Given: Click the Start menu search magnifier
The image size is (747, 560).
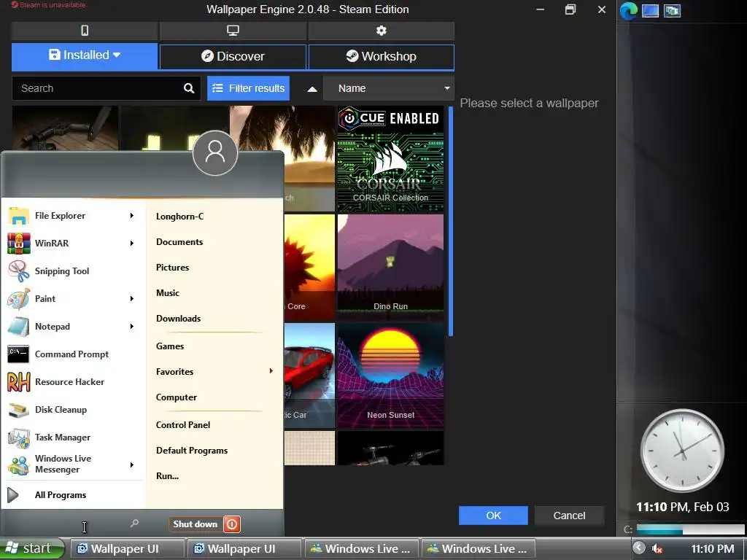Looking at the screenshot, I should point(135,524).
